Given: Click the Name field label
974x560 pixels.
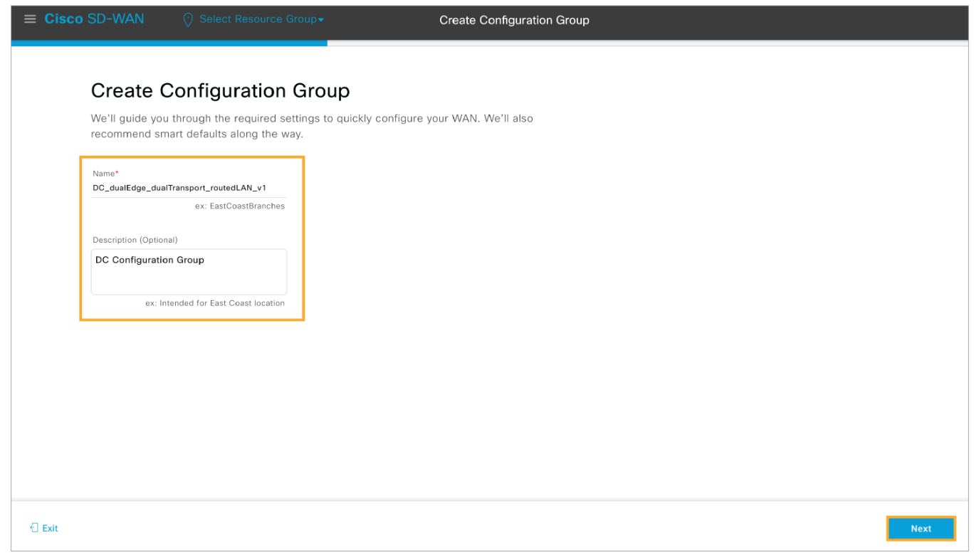Looking at the screenshot, I should point(103,174).
